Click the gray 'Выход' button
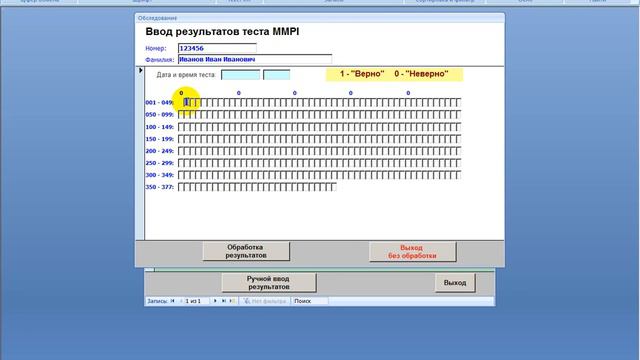 point(455,283)
